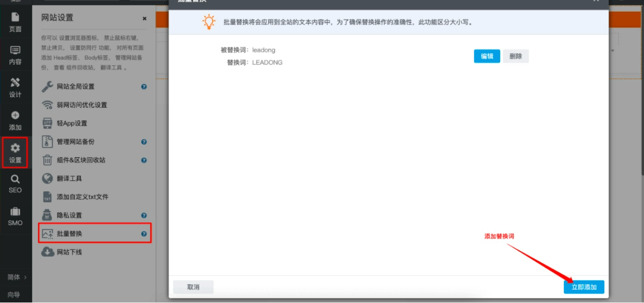Screen dimensions: 644x303
Task: Select the 设计 (Design) sidebar icon
Action: [15, 88]
